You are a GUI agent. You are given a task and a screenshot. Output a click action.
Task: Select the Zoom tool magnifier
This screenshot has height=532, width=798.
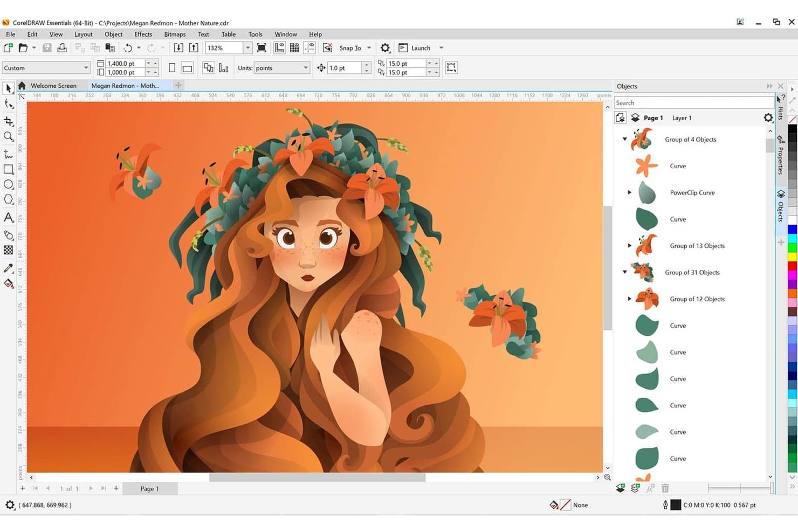coord(8,137)
